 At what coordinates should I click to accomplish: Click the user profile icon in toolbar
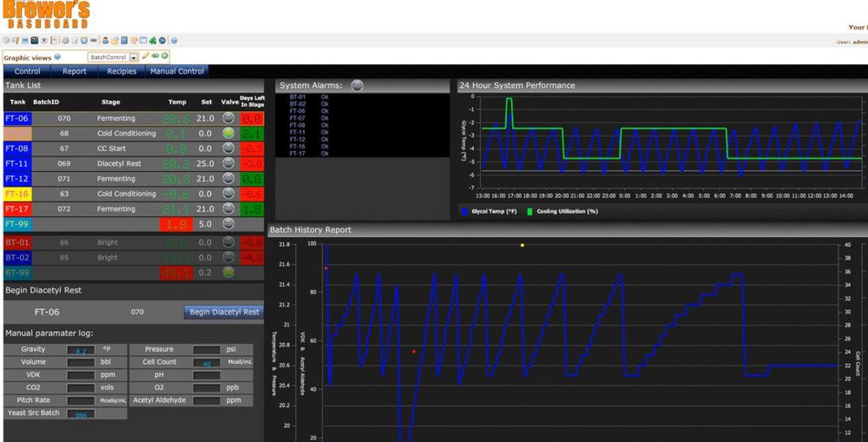click(105, 41)
